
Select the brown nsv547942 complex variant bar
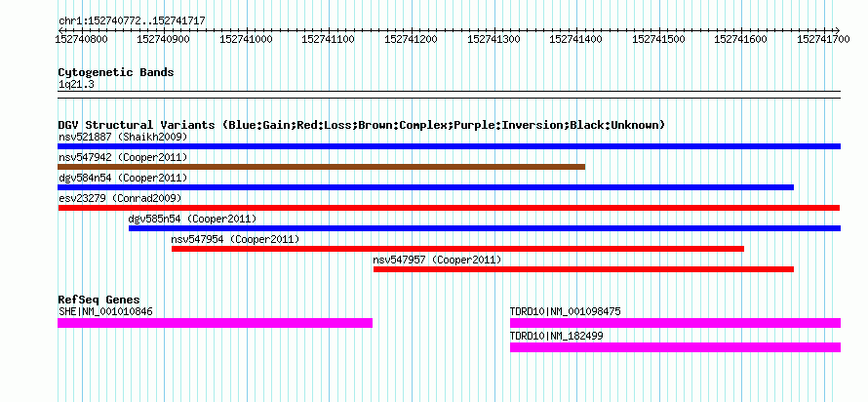coord(321,167)
